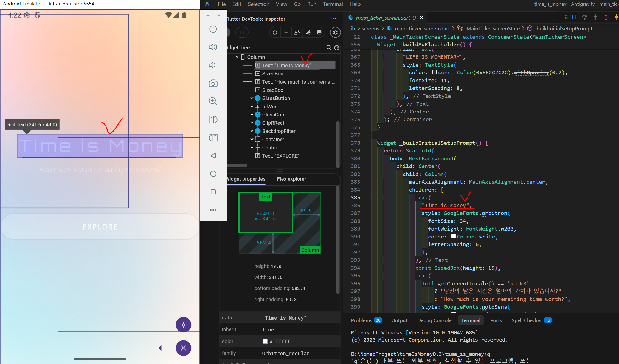Image resolution: width=619 pixels, height=364 pixels.
Task: Collapse the Column tree node
Action: click(x=237, y=57)
